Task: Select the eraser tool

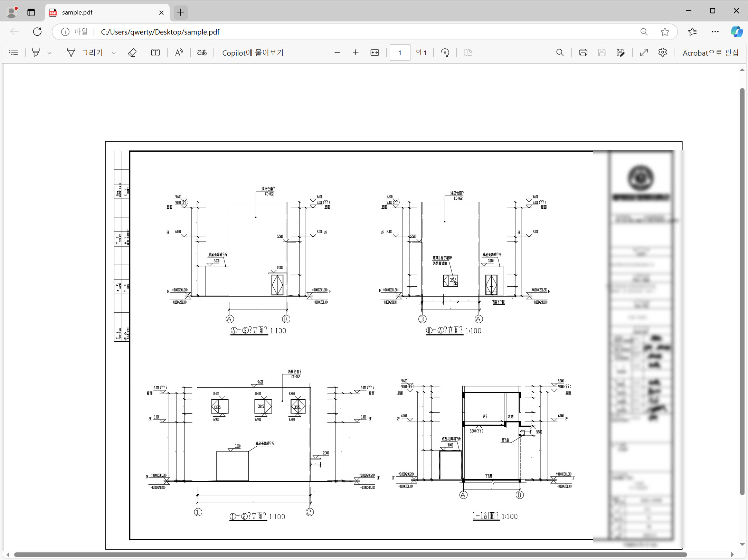Action: pyautogui.click(x=132, y=53)
